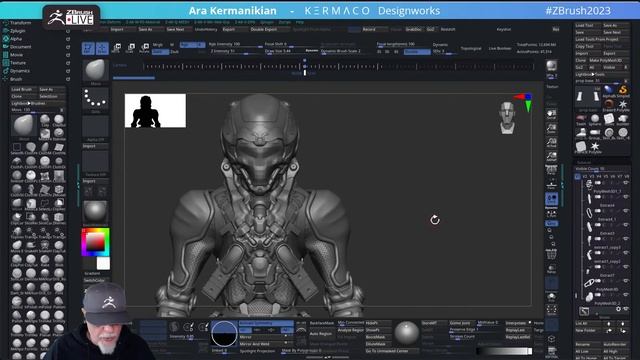
Task: Open the current brush thumbnail selector
Action: tap(96, 70)
